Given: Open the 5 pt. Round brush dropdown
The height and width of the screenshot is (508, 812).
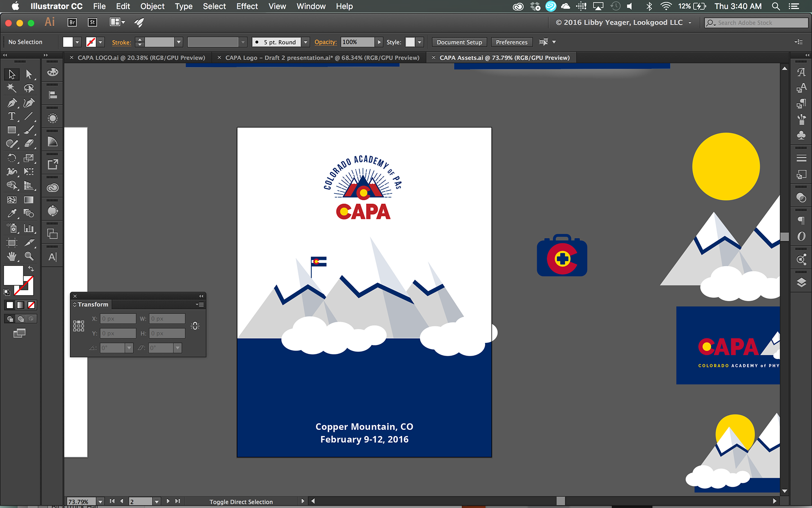Looking at the screenshot, I should (x=306, y=42).
